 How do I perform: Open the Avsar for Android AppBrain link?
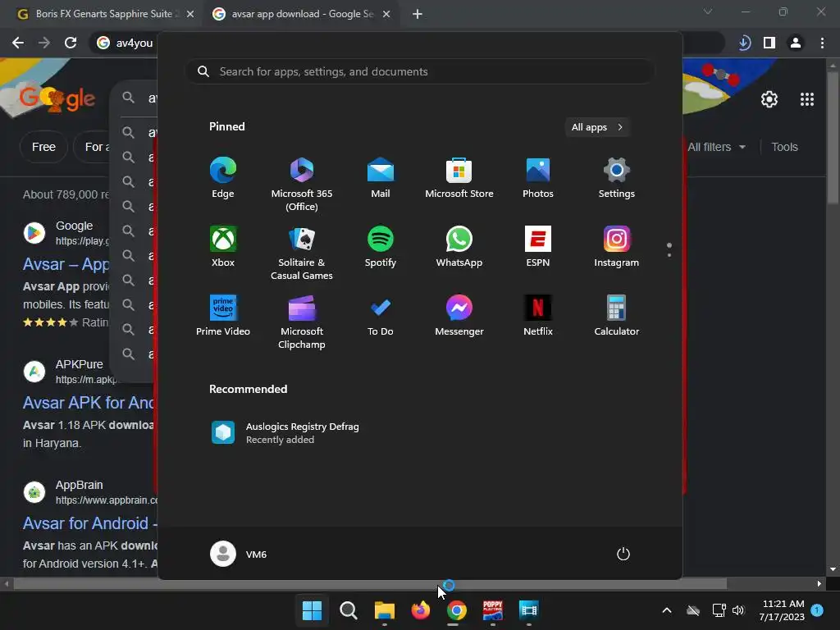pyautogui.click(x=89, y=523)
